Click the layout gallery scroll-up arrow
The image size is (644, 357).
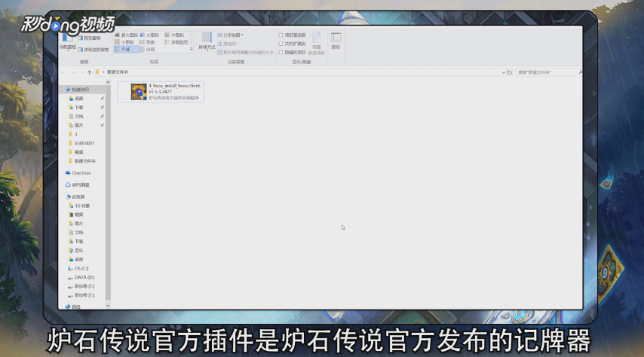pyautogui.click(x=192, y=35)
